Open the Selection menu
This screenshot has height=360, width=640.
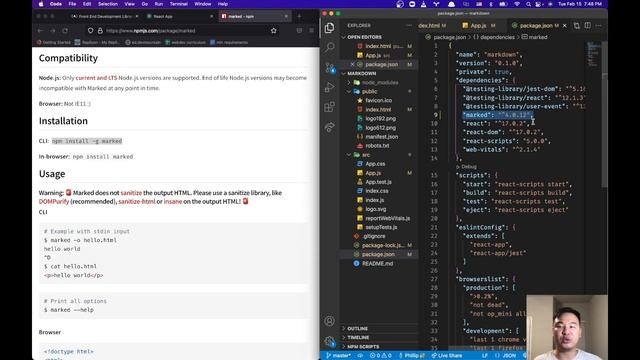click(108, 4)
